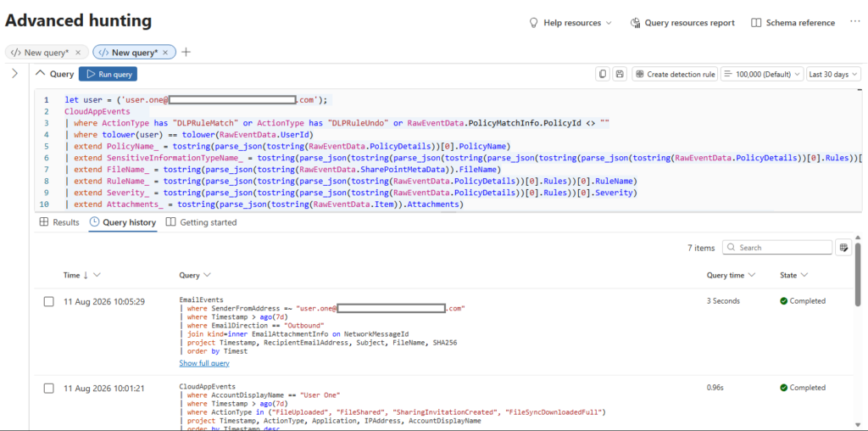Select the Query history tab
Viewport: 868px width, 431px height.
tap(123, 222)
